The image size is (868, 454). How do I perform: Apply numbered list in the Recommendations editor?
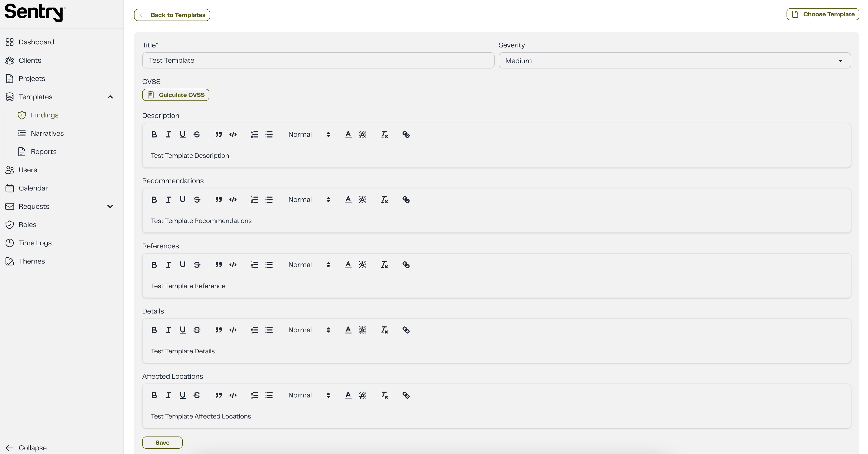coord(254,200)
